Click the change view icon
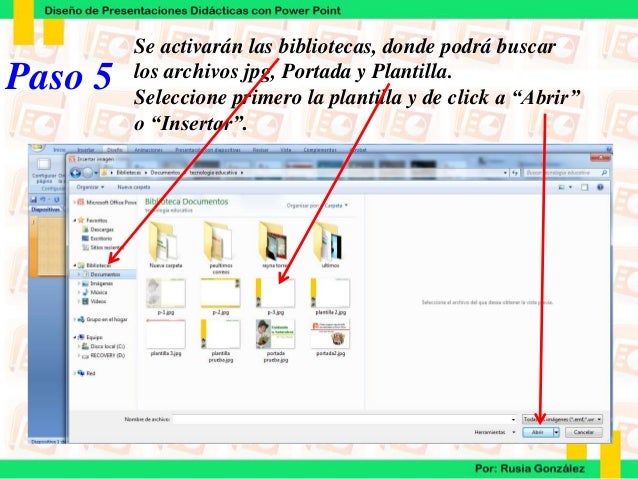Image resolution: width=638 pixels, height=479 pixels. pyautogui.click(x=562, y=187)
